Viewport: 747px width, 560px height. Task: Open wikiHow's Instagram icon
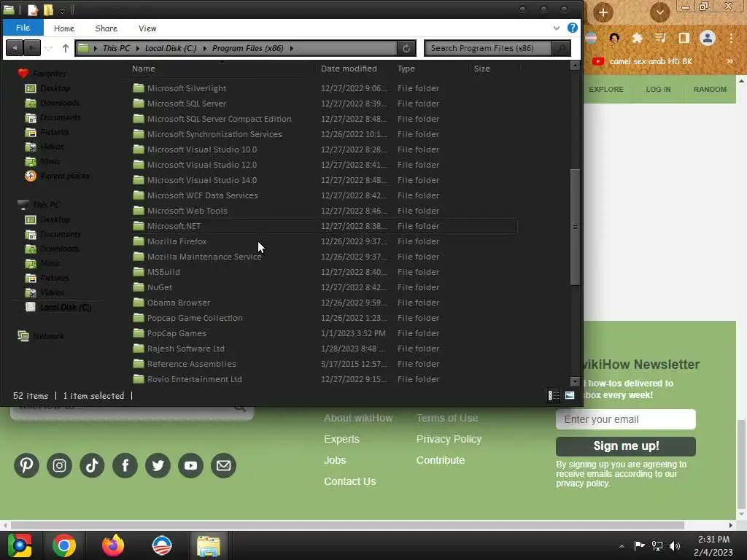coord(59,465)
